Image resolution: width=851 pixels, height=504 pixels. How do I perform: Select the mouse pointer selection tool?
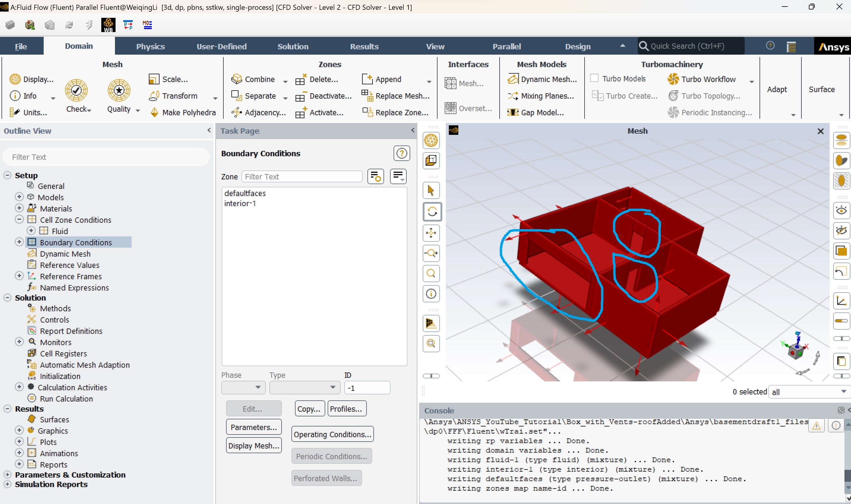point(431,191)
